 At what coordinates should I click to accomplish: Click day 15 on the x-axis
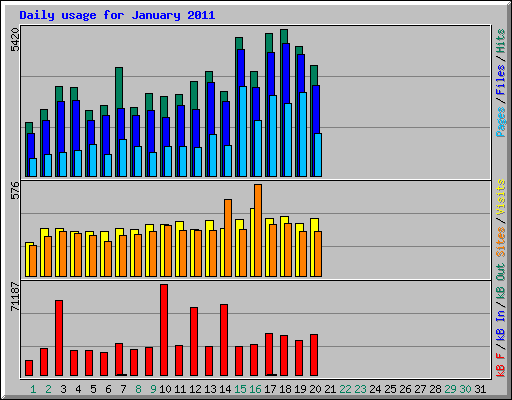click(x=240, y=389)
